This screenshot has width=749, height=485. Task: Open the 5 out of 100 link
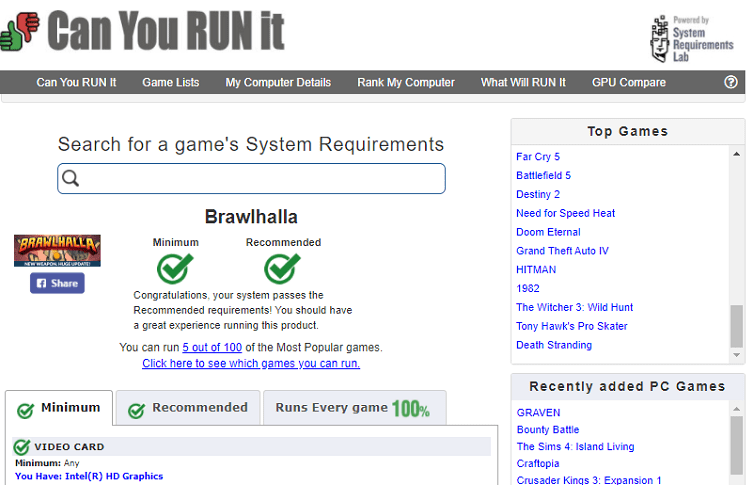click(212, 347)
